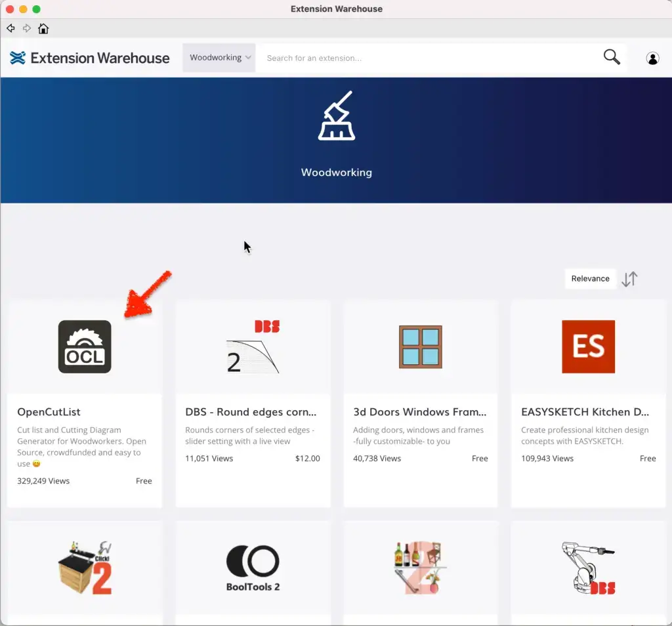Click Free label on 3d Doors card

[480, 459]
